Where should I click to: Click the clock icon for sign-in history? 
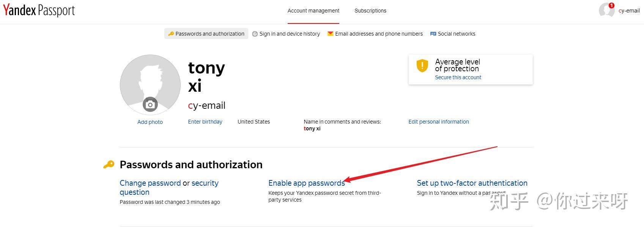pyautogui.click(x=255, y=34)
